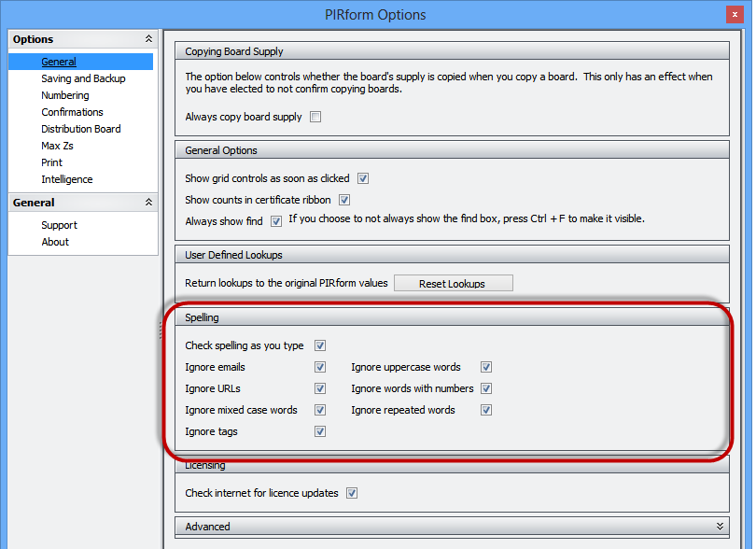The width and height of the screenshot is (756, 549).
Task: Open Saving and Backup options
Action: coord(83,78)
